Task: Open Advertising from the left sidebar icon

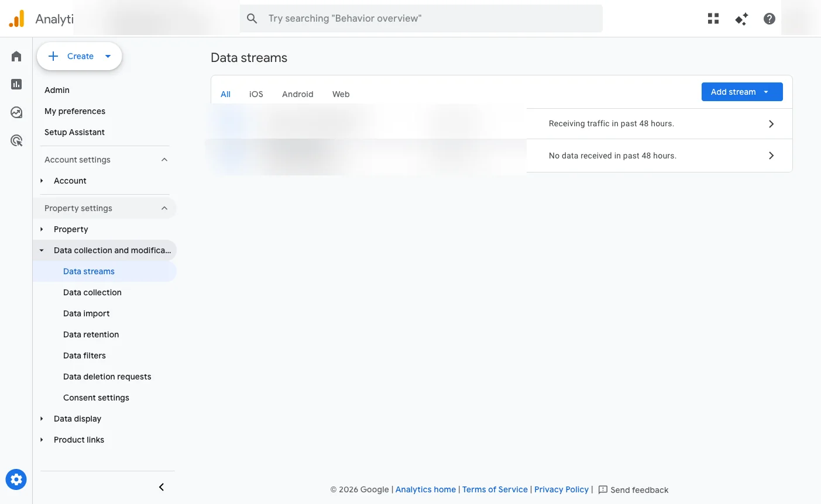Action: (16, 140)
